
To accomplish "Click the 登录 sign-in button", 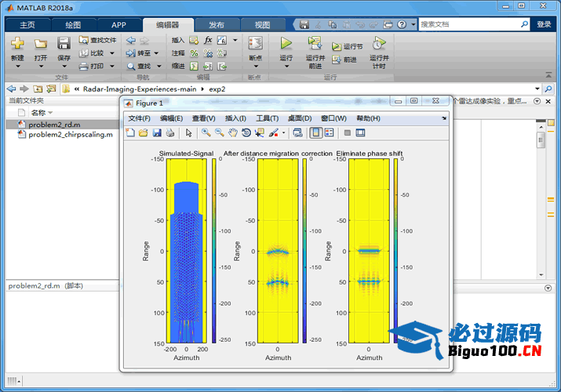I will tap(544, 24).
